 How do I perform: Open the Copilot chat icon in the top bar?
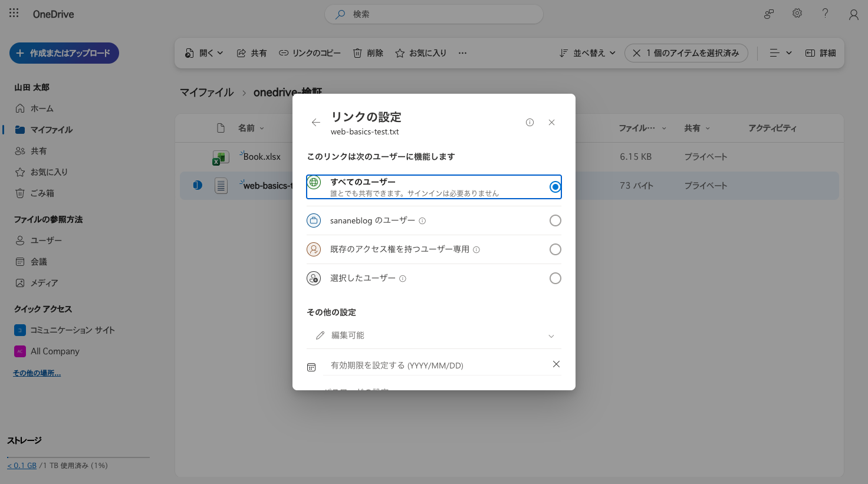coord(769,14)
